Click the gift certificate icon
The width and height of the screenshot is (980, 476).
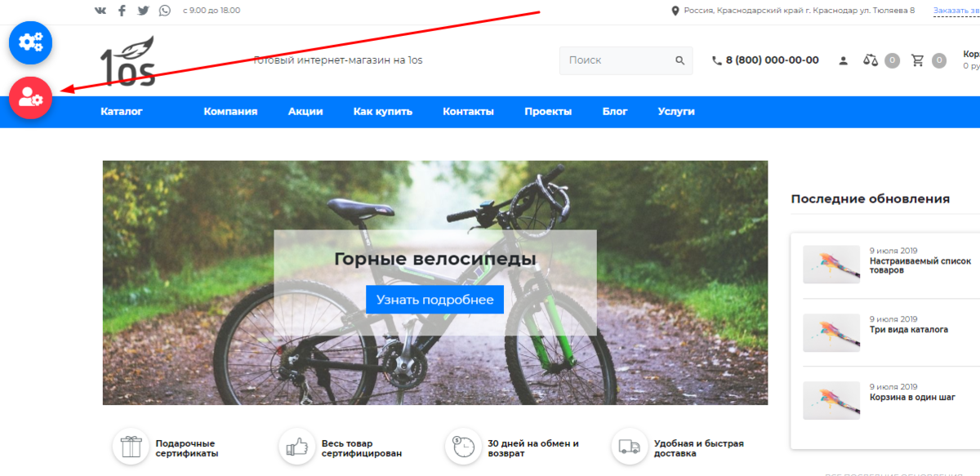coord(131,447)
